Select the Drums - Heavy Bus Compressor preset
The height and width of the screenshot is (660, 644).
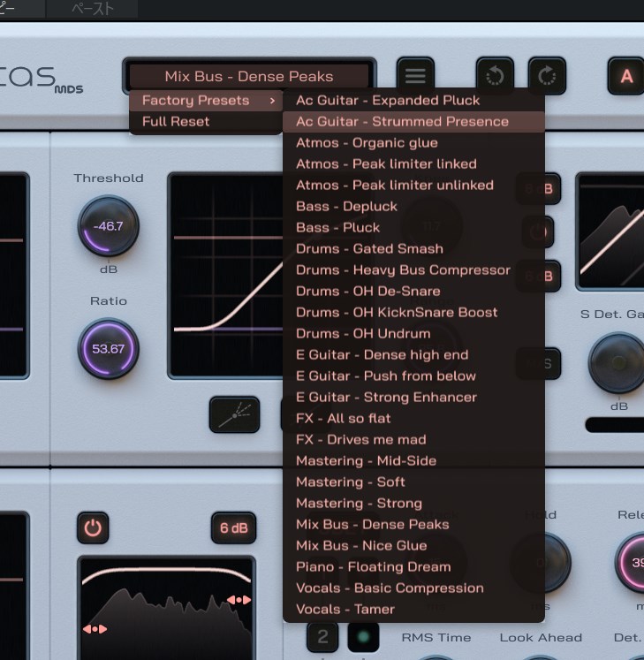[403, 269]
